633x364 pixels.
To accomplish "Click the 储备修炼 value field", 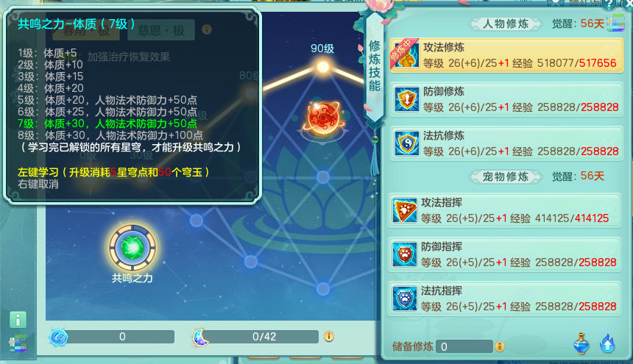I will [x=464, y=346].
